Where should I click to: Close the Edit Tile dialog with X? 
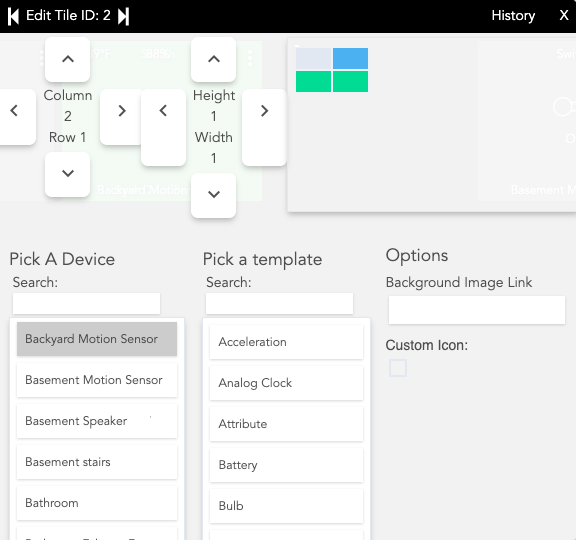point(564,15)
